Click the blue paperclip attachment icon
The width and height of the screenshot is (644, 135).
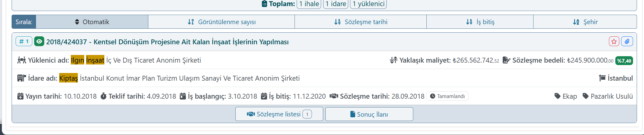(x=627, y=42)
